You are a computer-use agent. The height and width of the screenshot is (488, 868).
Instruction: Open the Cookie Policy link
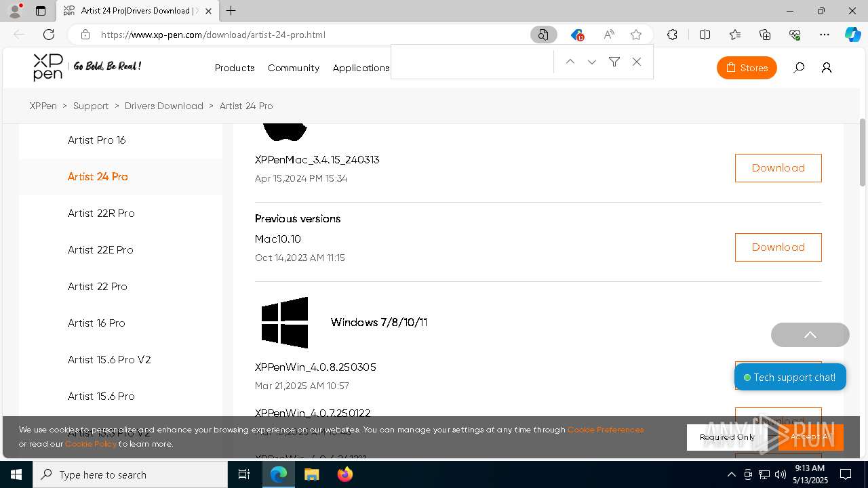pyautogui.click(x=91, y=444)
